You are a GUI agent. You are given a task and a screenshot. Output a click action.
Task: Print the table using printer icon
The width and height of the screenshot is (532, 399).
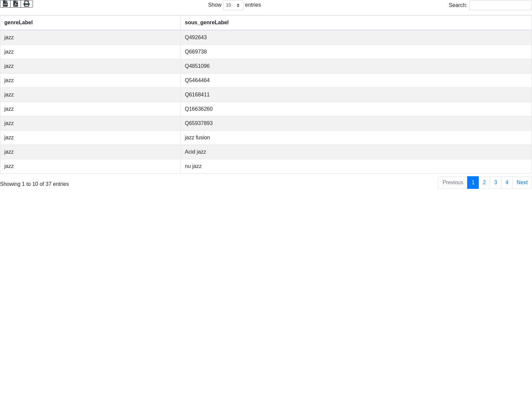pos(27,4)
